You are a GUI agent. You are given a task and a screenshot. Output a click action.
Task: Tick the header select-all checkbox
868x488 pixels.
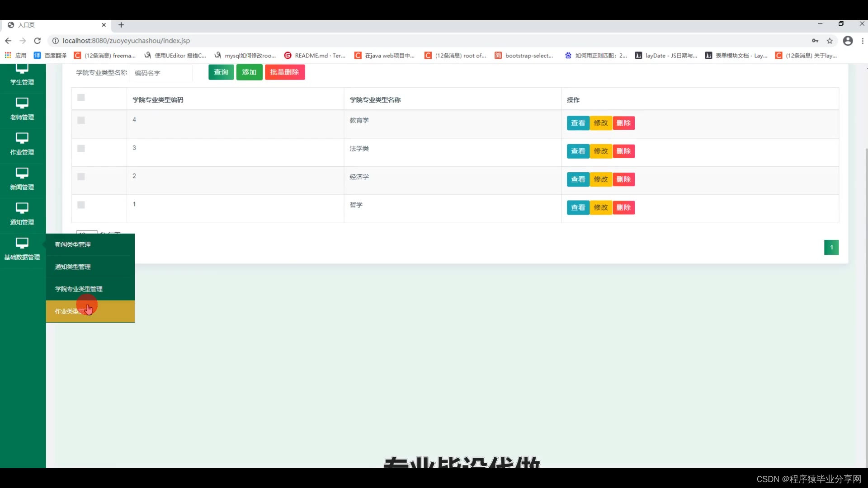(81, 98)
